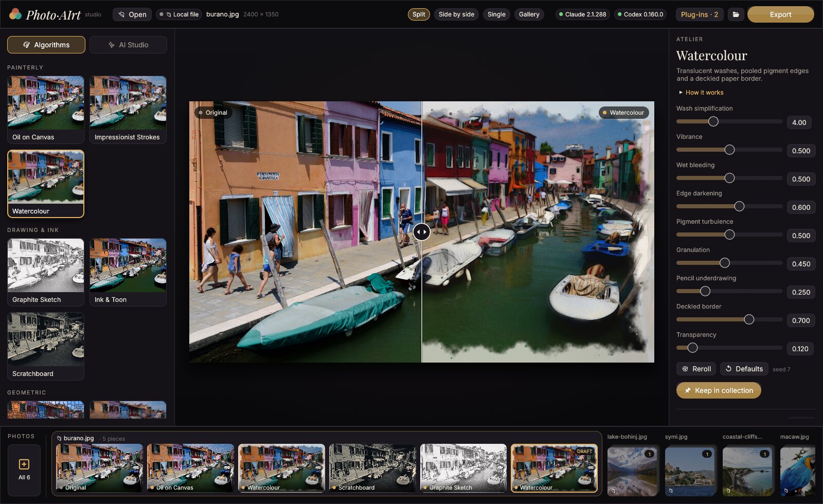Adjust the Edge darkening slider
The height and width of the screenshot is (504, 823).
729,206
